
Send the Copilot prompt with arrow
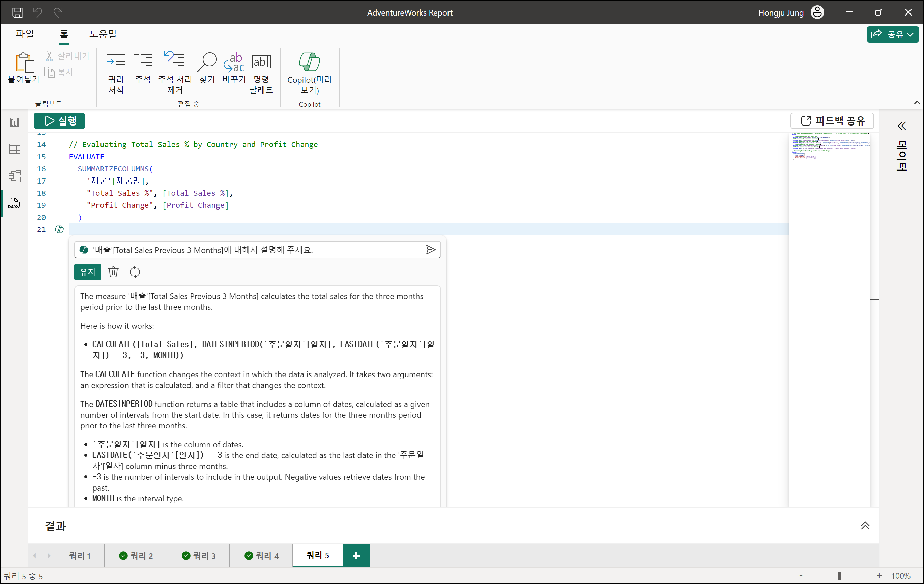click(x=431, y=250)
